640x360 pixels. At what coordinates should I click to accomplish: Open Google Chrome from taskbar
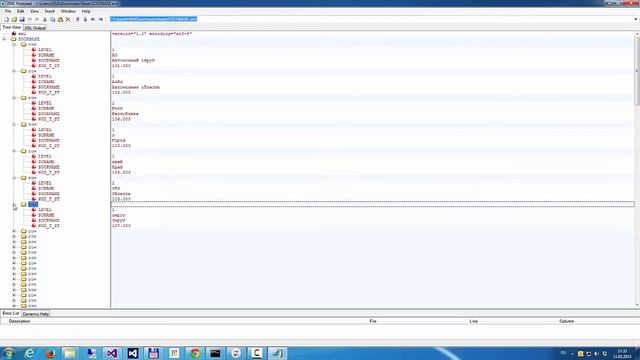[195, 353]
